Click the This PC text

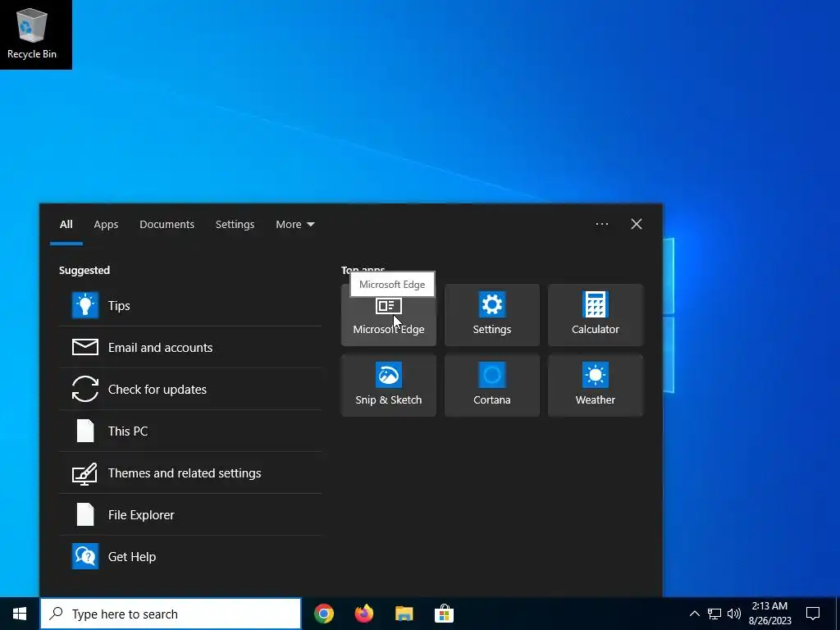pyautogui.click(x=128, y=431)
